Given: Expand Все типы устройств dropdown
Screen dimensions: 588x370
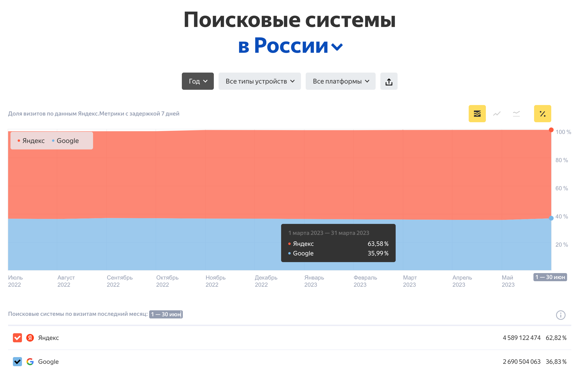Looking at the screenshot, I should (260, 81).
